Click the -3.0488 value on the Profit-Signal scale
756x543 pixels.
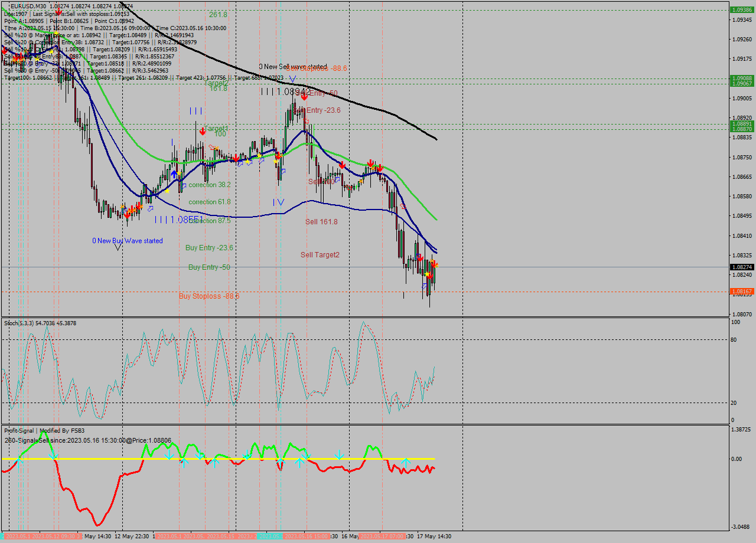pyautogui.click(x=742, y=527)
